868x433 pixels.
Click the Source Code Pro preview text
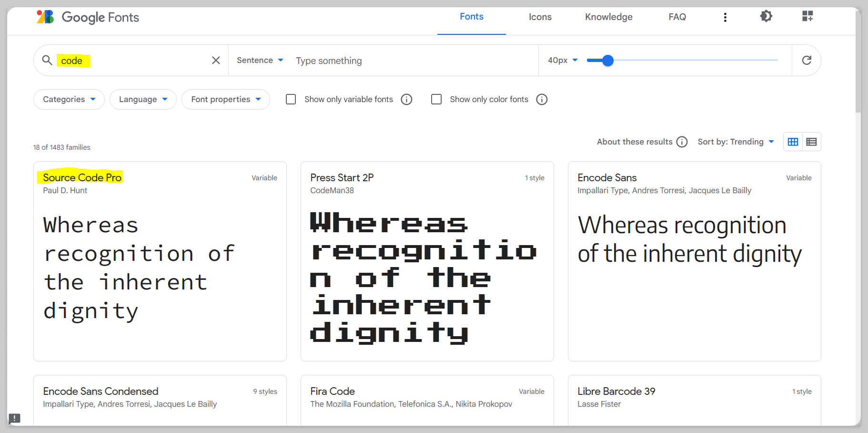pyautogui.click(x=139, y=268)
